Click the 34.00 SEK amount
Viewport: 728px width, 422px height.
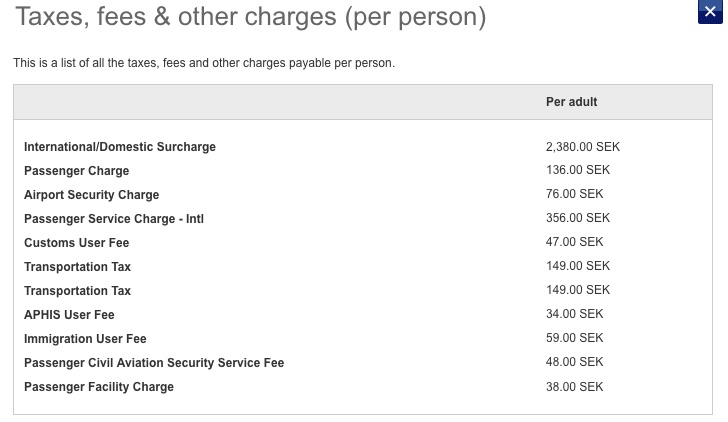(574, 314)
